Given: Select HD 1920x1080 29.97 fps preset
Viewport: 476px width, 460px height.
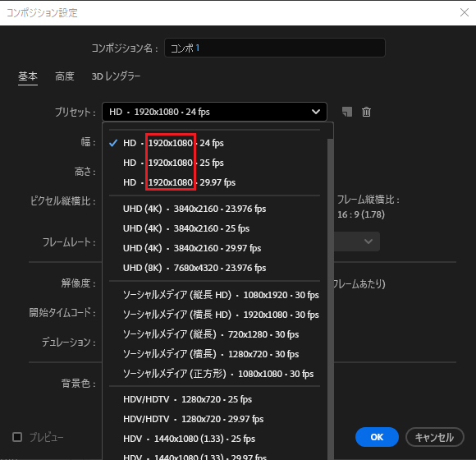Looking at the screenshot, I should (214, 182).
